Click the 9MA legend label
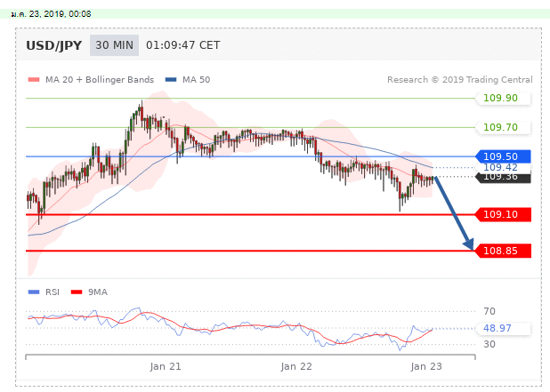 point(98,292)
